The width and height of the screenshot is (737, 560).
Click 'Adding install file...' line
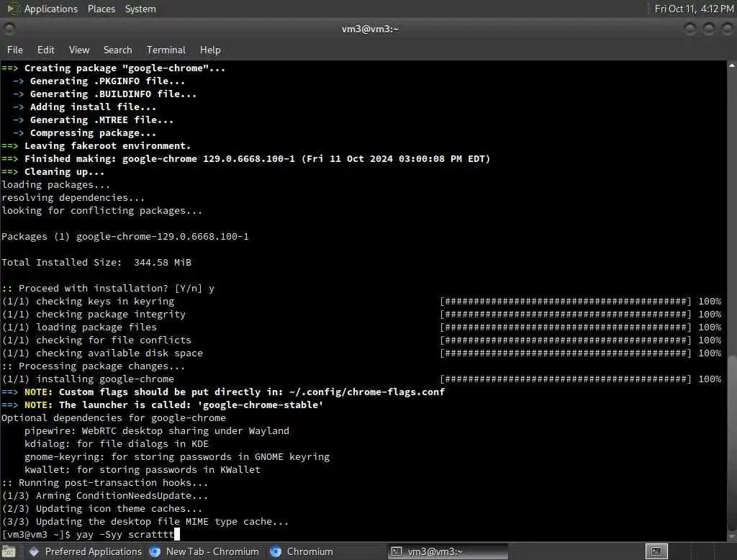click(x=85, y=107)
